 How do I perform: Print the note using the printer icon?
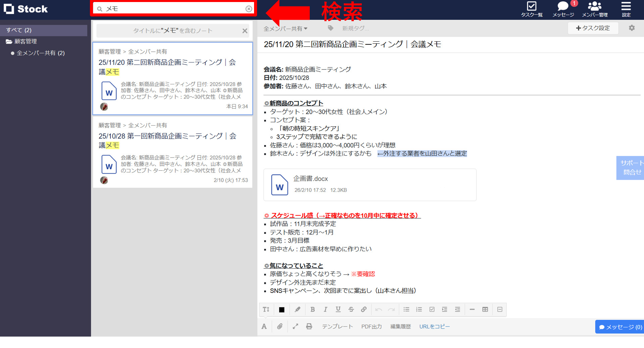pyautogui.click(x=309, y=326)
